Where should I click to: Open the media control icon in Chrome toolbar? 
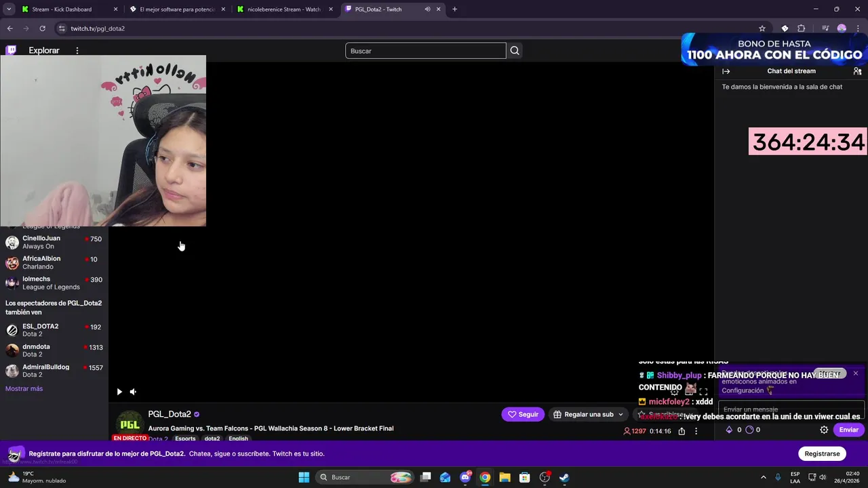tap(825, 28)
